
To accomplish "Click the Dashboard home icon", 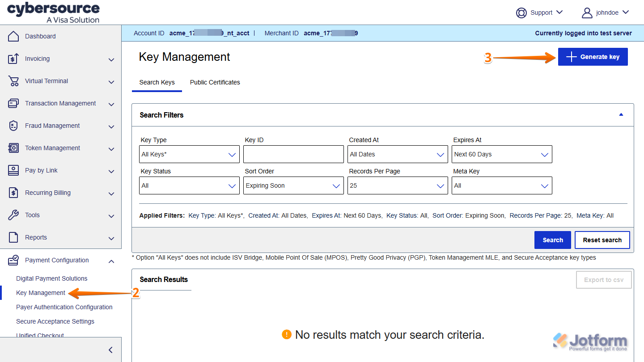I will (x=13, y=36).
